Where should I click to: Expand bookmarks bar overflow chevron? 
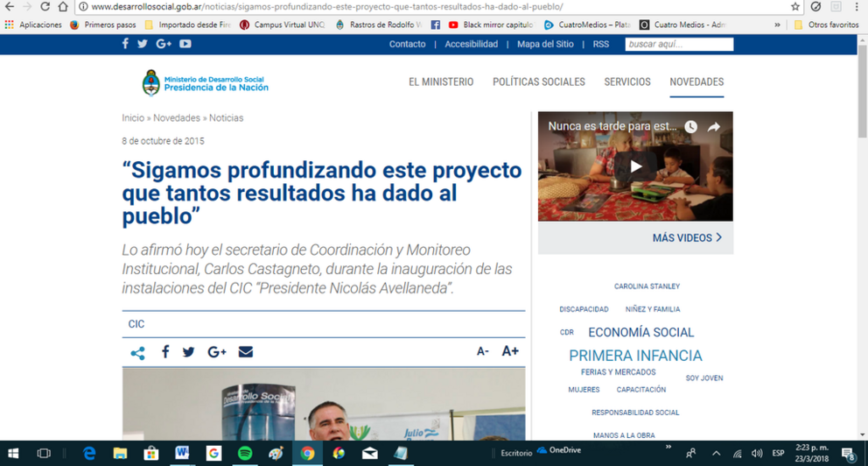[777, 25]
